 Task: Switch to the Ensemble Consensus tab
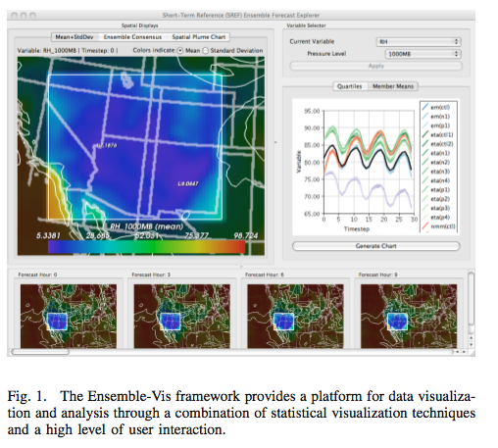pos(132,37)
